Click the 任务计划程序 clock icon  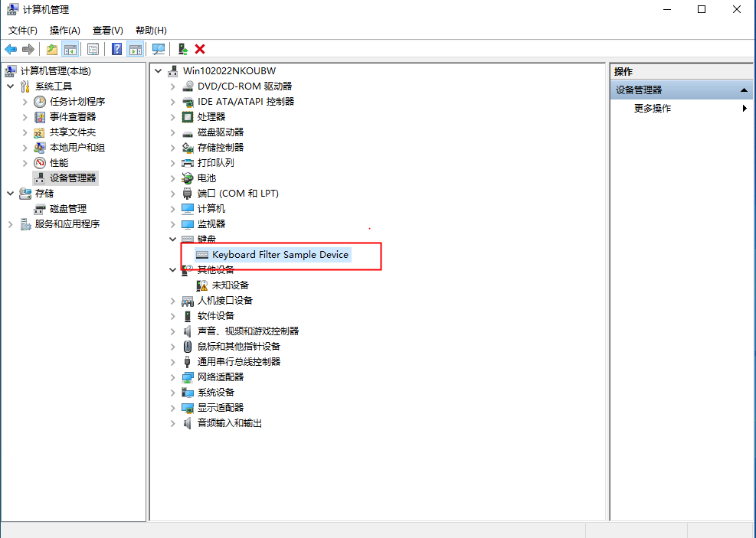coord(40,102)
